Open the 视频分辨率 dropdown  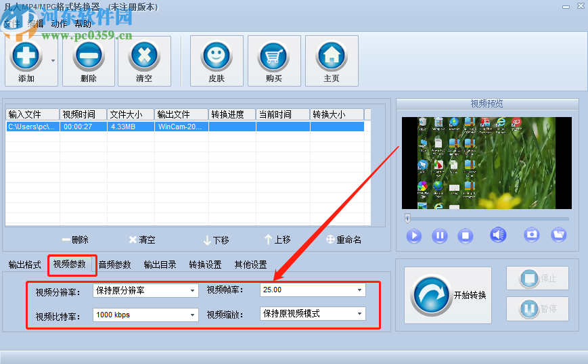(x=145, y=290)
